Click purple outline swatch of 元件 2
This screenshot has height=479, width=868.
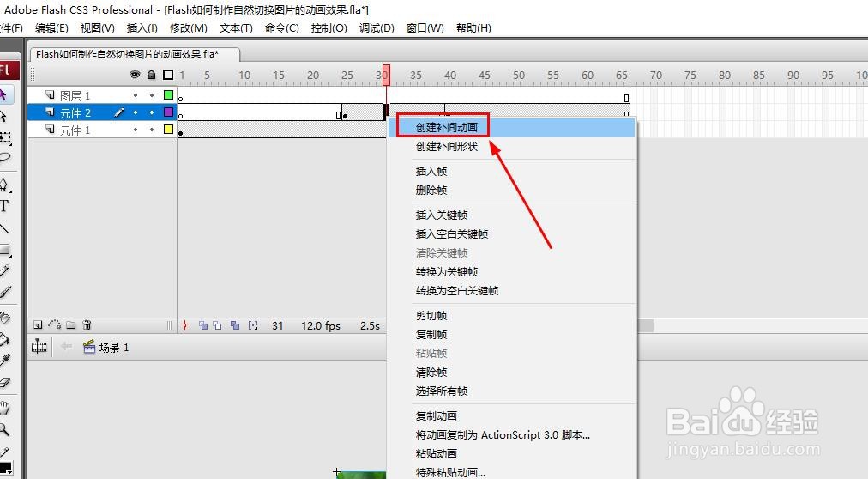[x=168, y=112]
